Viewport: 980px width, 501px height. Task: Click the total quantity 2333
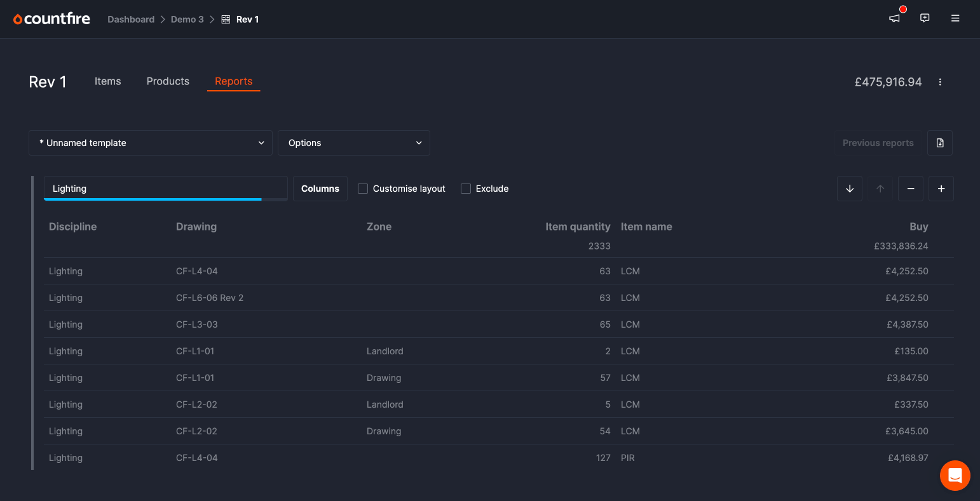pyautogui.click(x=599, y=246)
